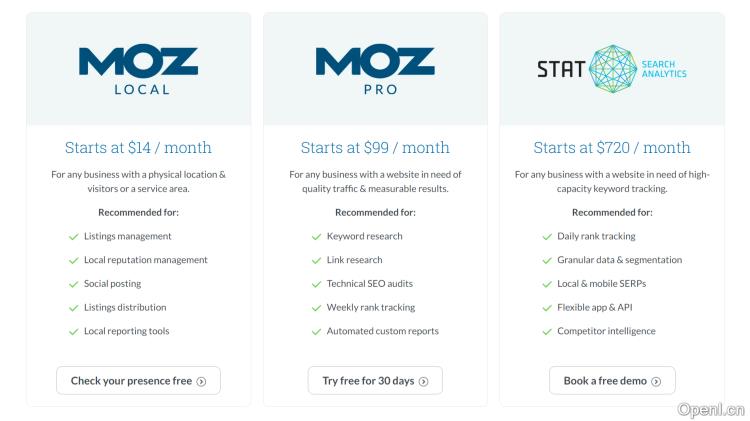Click the checkmark beside Daily rank tracking
The image size is (750, 421).
[547, 237]
